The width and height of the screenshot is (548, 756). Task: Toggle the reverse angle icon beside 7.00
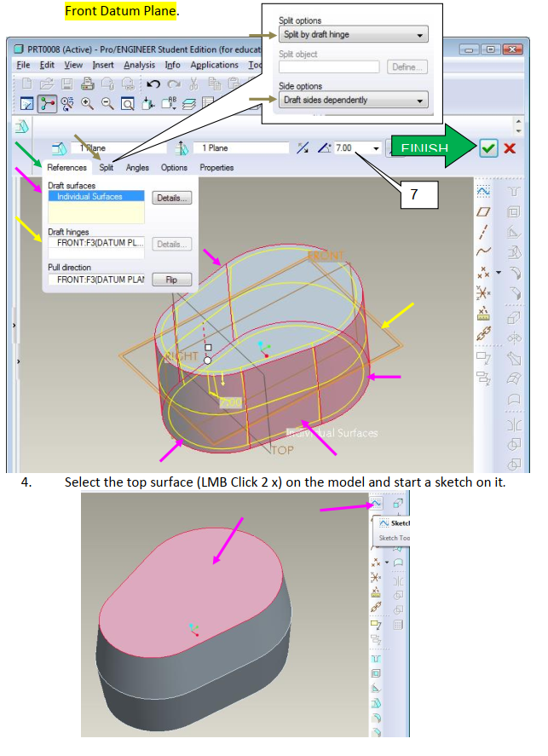[x=303, y=148]
